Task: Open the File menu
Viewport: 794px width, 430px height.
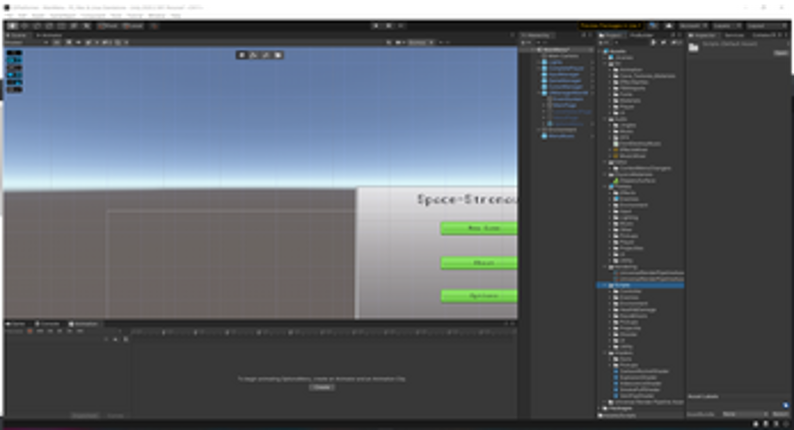Action: coord(9,15)
